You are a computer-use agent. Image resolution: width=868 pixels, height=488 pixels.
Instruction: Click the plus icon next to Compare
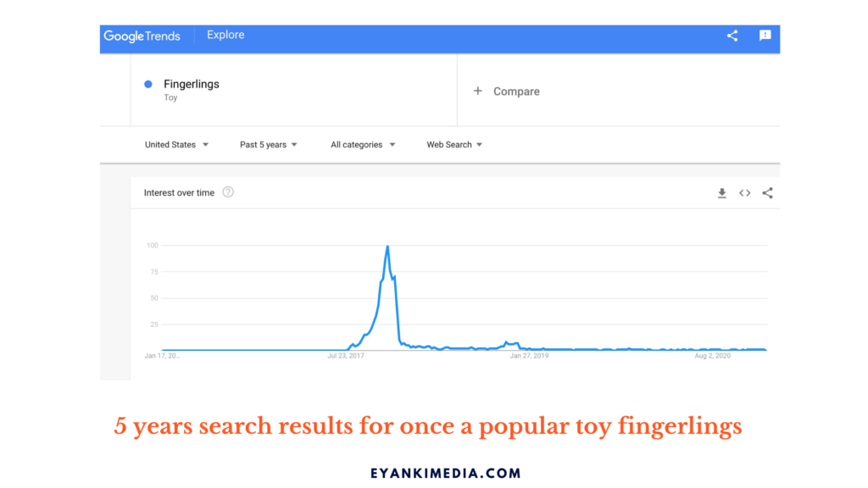pyautogui.click(x=478, y=91)
